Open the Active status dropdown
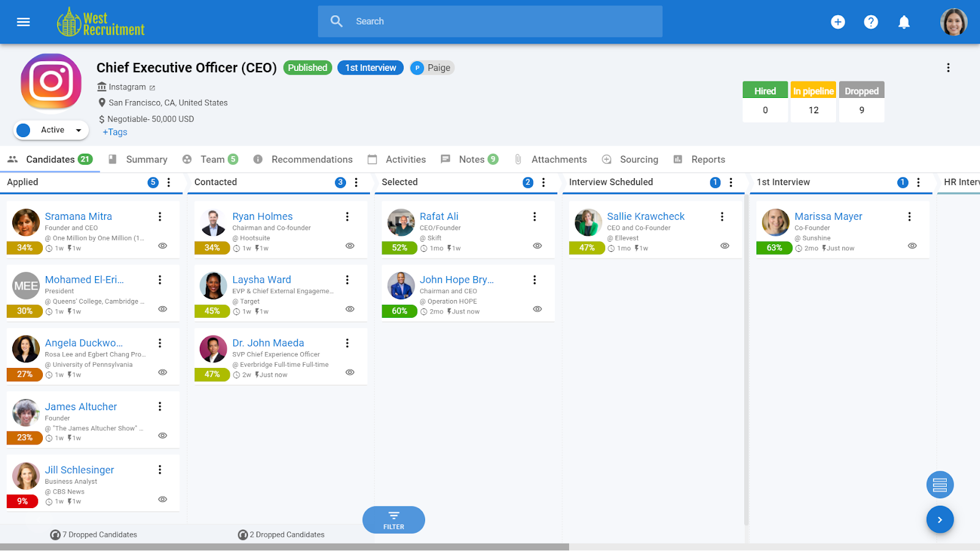Screen dimensions: 980x551 coord(50,130)
